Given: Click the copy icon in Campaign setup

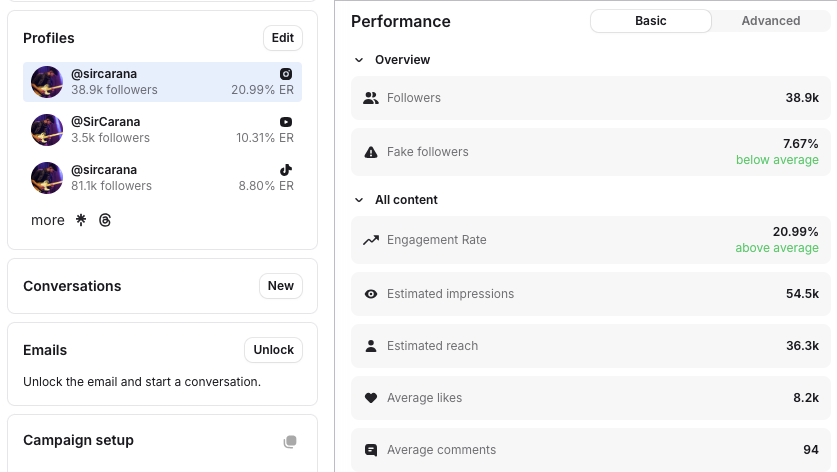Looking at the screenshot, I should point(290,442).
